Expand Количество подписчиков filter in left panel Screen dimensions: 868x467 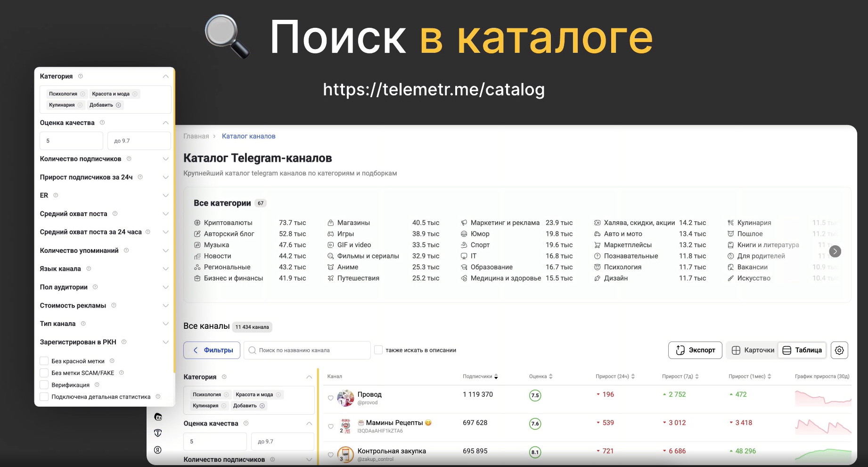point(165,159)
